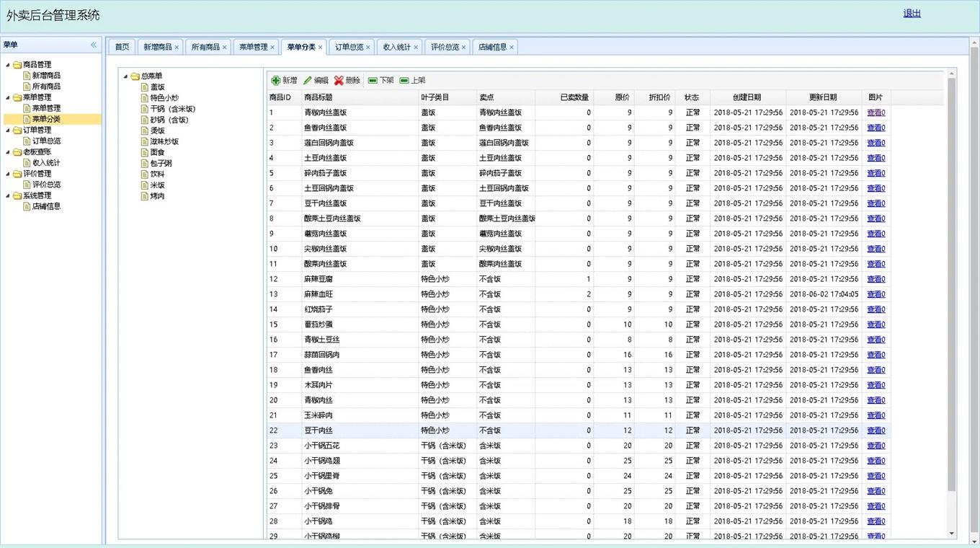Select 店铺信息 in the sidebar tree
The height and width of the screenshot is (548, 980).
(46, 206)
